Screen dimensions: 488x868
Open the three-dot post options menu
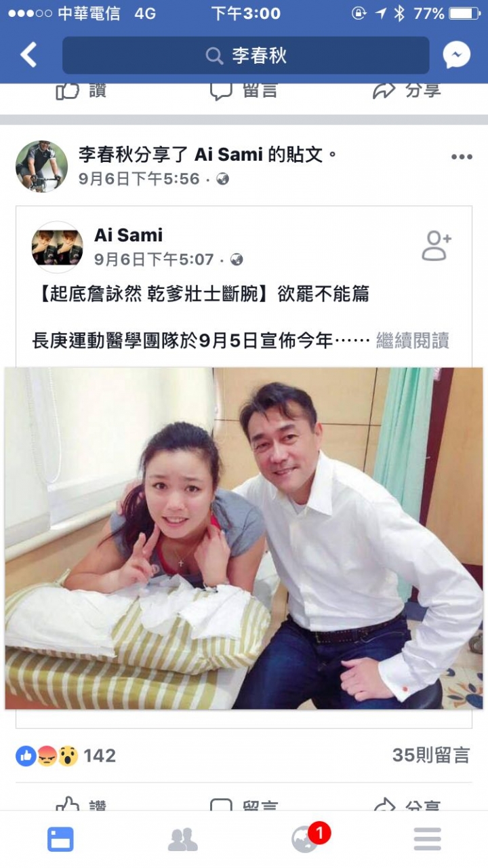[x=462, y=157]
